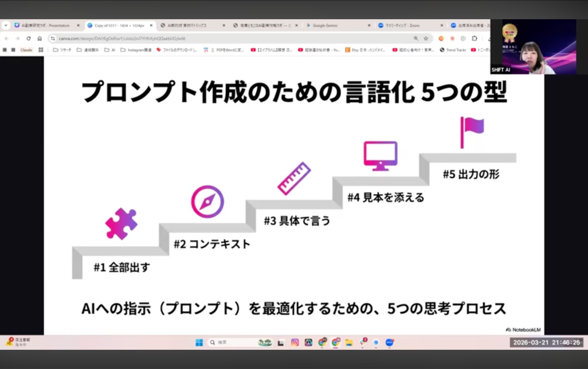Screen dimensions: 588x369
Task: Expand the tab search dropdown arrow
Action: (x=6, y=26)
